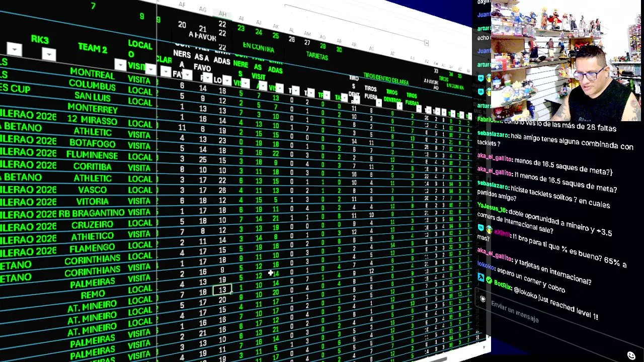Select the 'VASCO' team cell

tap(93, 190)
